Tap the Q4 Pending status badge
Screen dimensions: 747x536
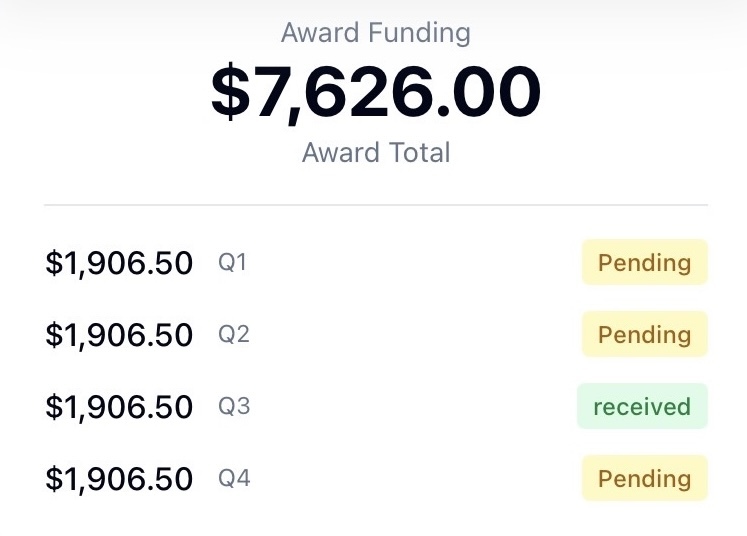pos(645,478)
